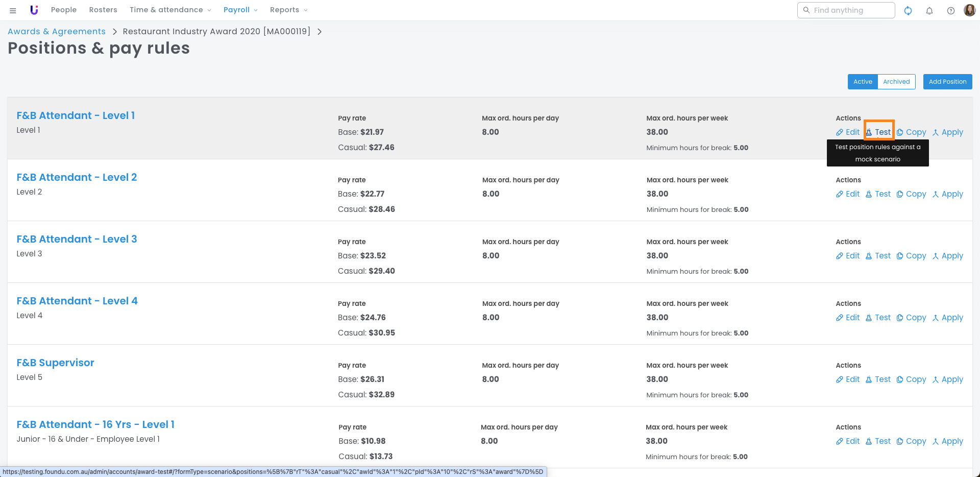This screenshot has height=477, width=980.
Task: Open the user profile avatar
Action: coord(969,10)
